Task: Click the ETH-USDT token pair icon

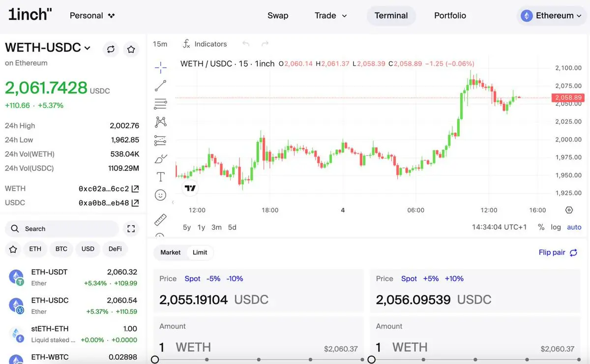Action: (17, 277)
